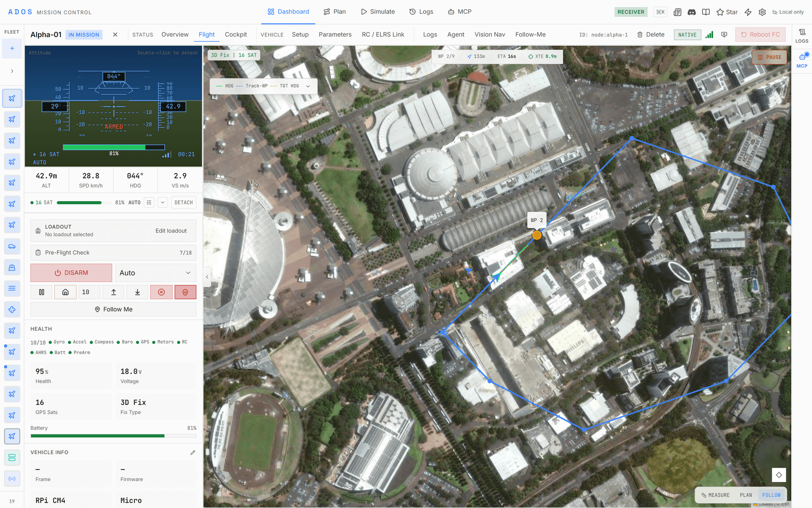Screen dimensions: 812x508
Task: Toggle PLAN map mode
Action: tap(746, 495)
